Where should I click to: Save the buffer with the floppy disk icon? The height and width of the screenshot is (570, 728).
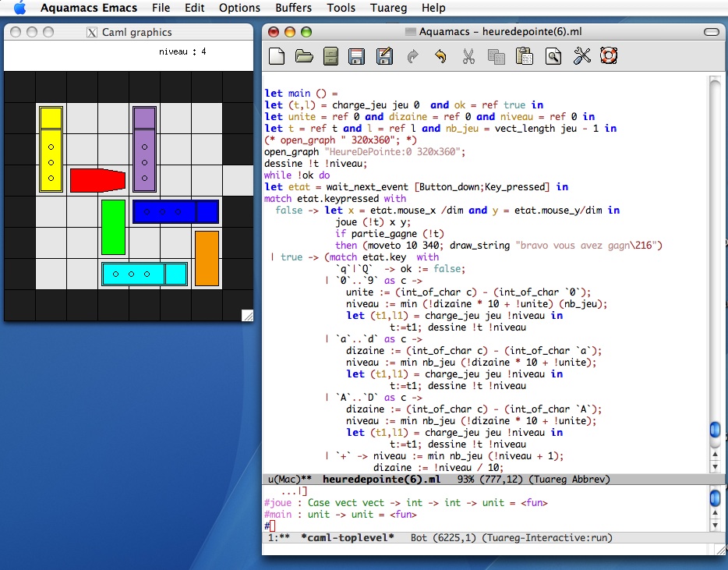coord(356,56)
